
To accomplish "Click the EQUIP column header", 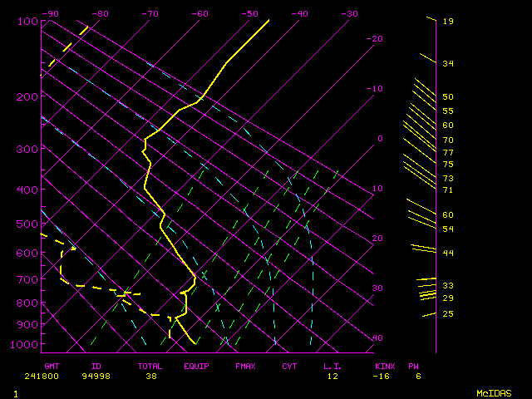I will click(197, 366).
